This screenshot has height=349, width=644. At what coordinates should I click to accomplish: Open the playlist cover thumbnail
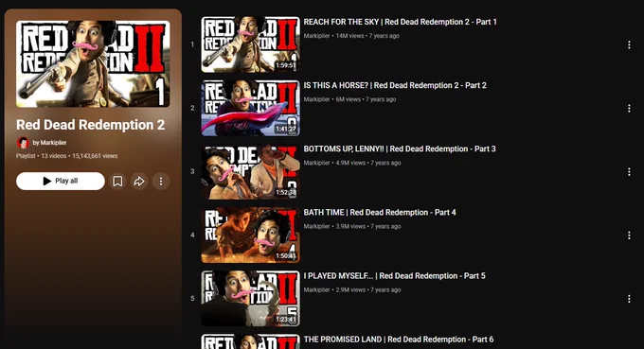click(93, 64)
